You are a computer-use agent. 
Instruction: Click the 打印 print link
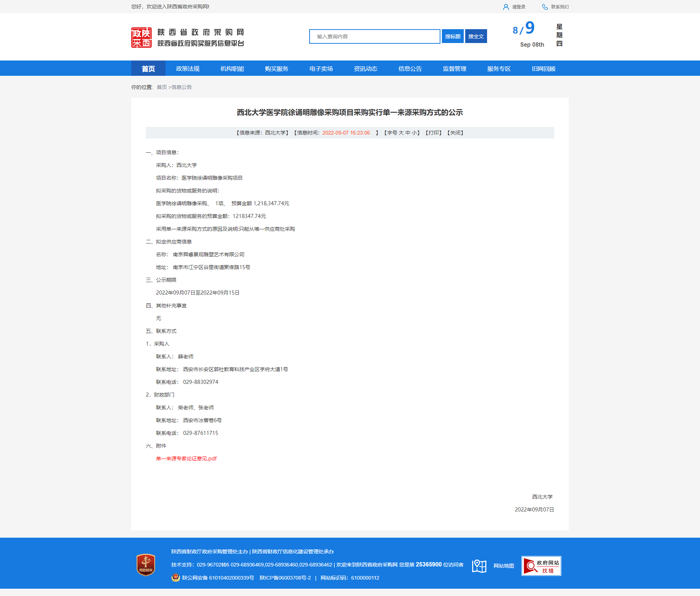433,133
